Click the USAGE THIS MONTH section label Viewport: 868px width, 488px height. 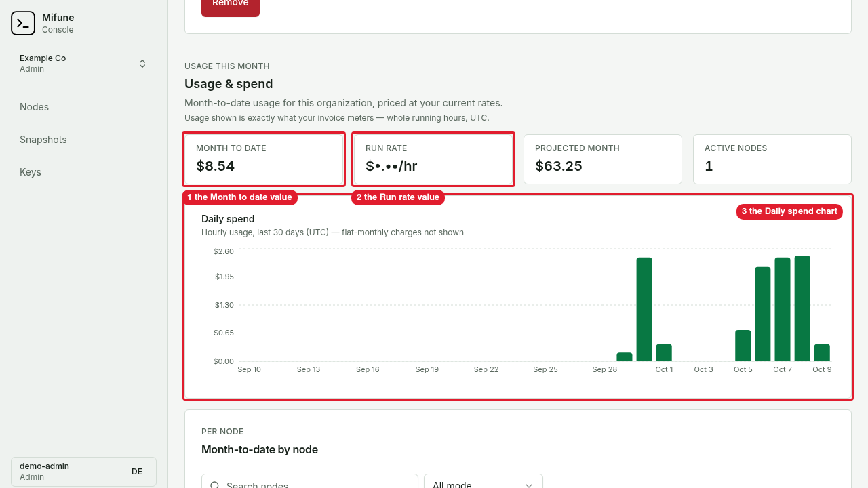227,66
